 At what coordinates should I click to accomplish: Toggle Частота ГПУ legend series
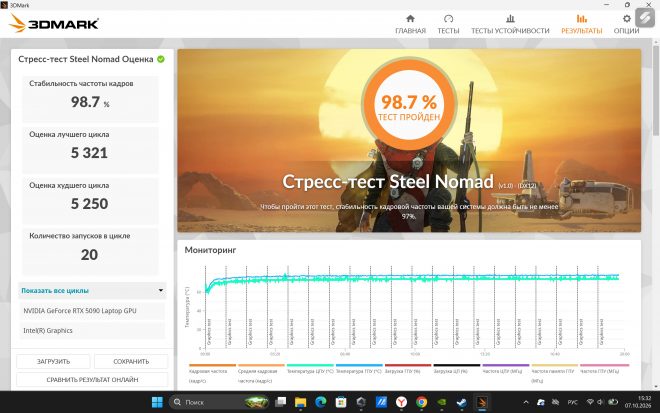tap(604, 369)
